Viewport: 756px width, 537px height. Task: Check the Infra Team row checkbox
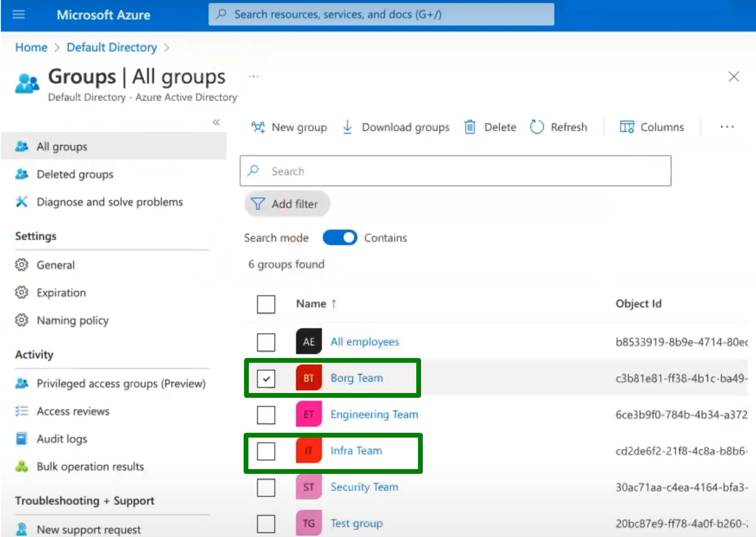point(266,451)
